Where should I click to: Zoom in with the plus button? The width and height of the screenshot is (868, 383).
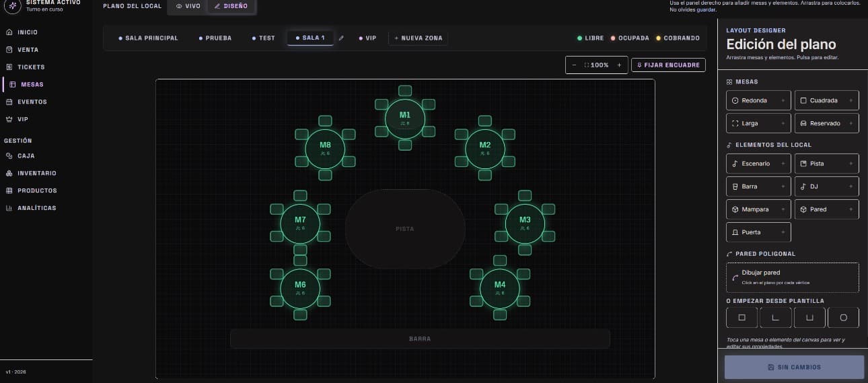pyautogui.click(x=619, y=65)
